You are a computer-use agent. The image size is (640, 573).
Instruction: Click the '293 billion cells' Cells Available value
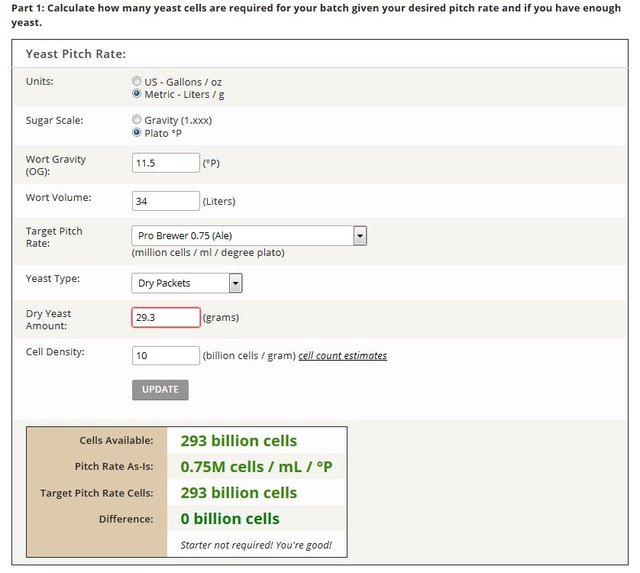pyautogui.click(x=239, y=441)
